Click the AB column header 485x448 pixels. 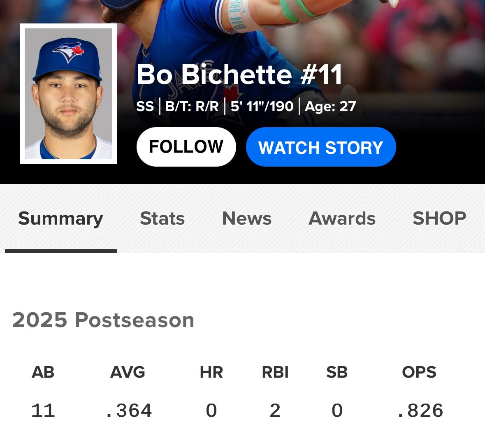click(x=43, y=372)
